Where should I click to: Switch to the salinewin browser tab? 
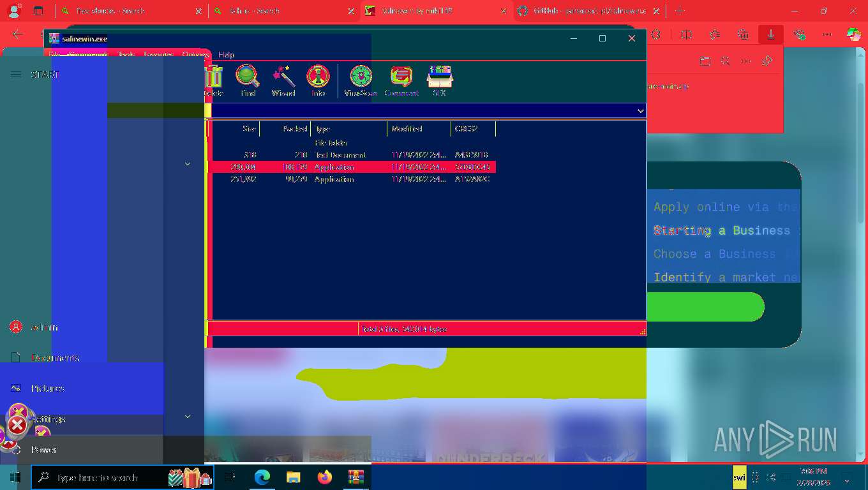coord(437,11)
